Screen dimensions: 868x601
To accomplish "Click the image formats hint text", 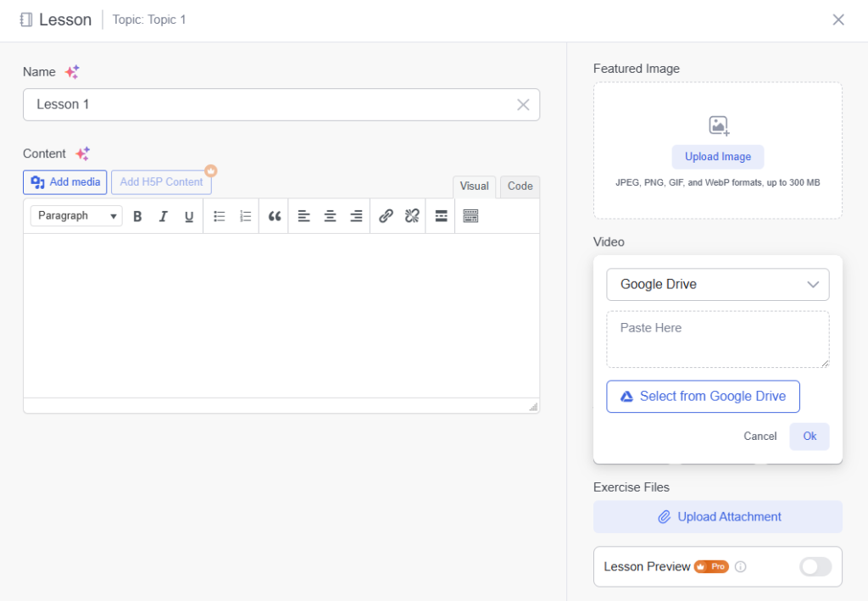I will pos(718,182).
